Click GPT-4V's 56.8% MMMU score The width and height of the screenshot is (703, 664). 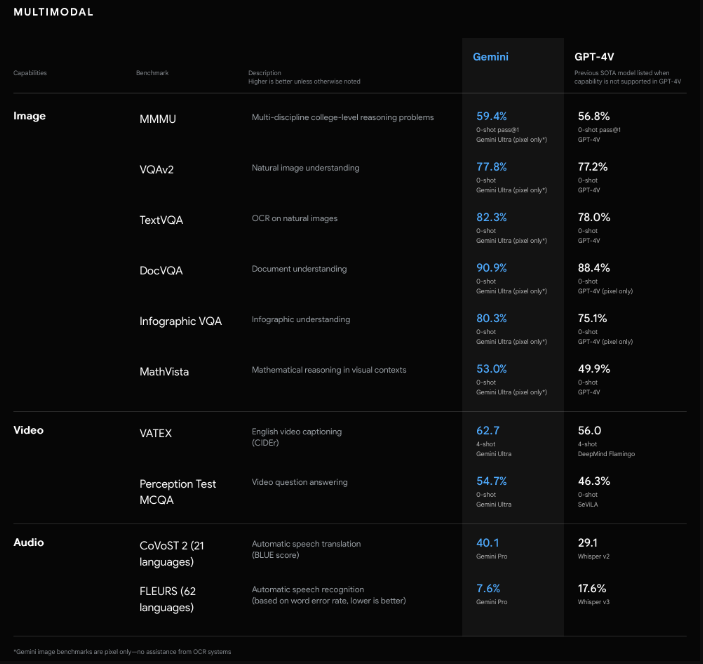pos(594,117)
